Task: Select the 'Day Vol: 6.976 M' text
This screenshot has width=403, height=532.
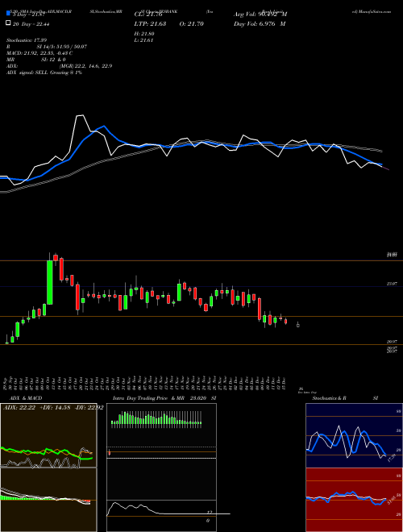Action: click(x=260, y=23)
